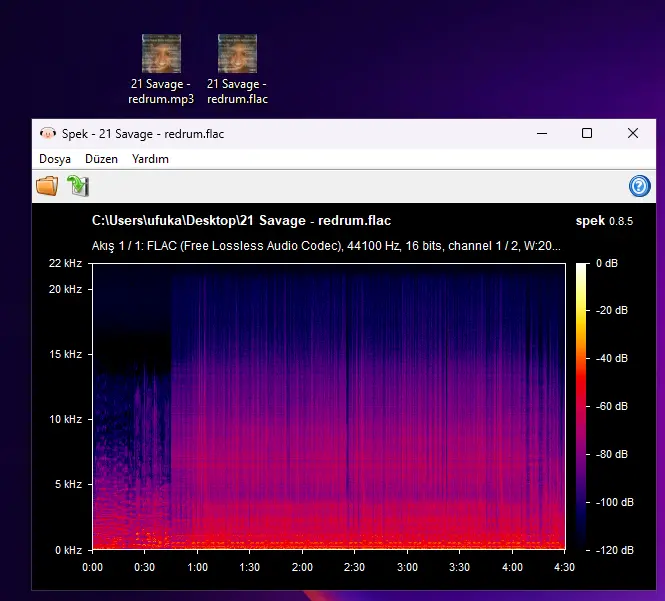
Task: Open the blue help icon
Action: pos(639,186)
